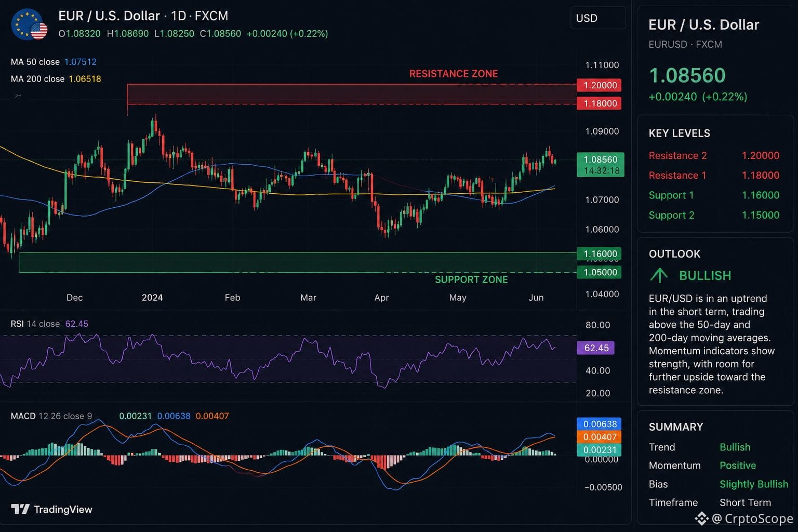Click the low value L1.08250
The height and width of the screenshot is (532, 798).
[x=174, y=34]
